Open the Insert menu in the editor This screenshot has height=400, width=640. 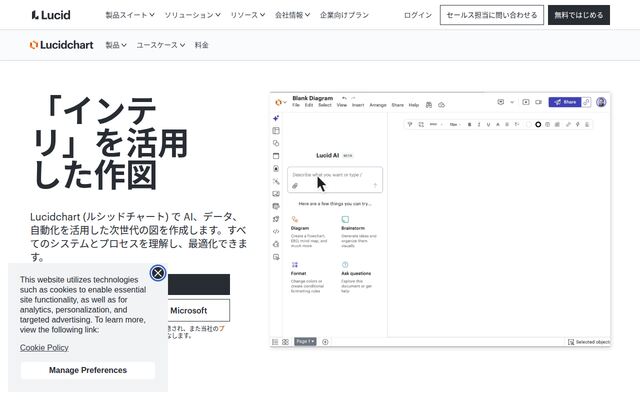pyautogui.click(x=358, y=105)
